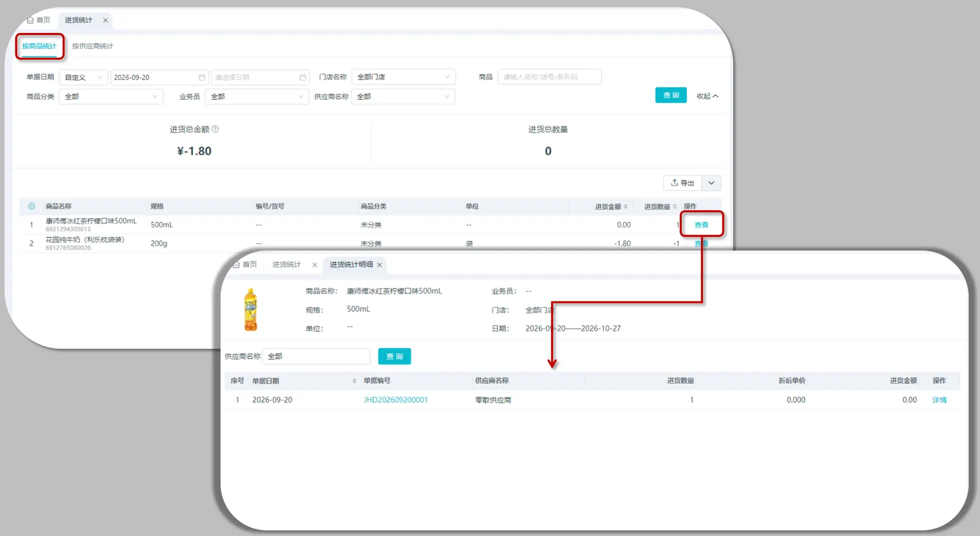980x536 pixels.
Task: Expand the arrow dropdown next to 导出
Action: point(712,183)
